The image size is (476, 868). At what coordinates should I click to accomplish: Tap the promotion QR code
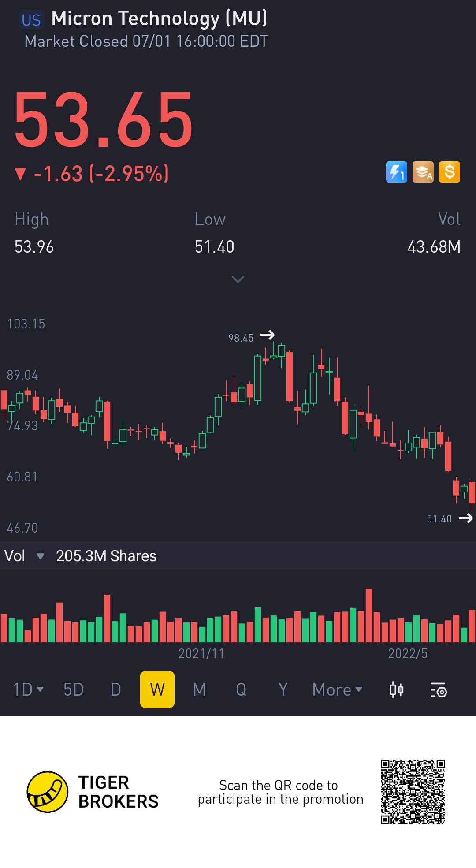[x=413, y=792]
